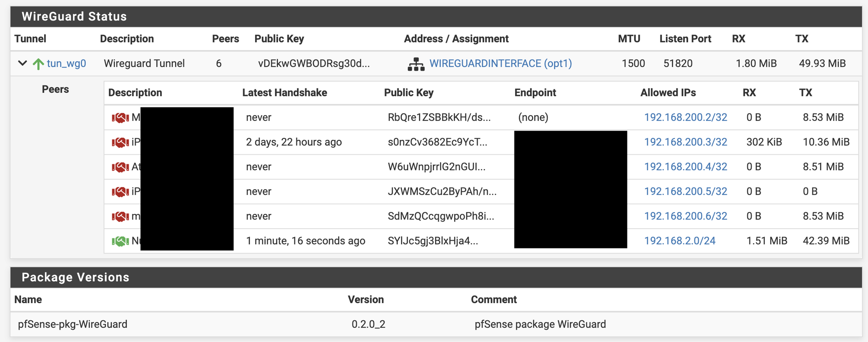868x342 pixels.
Task: Open allowed IP 192.168.200.2/32 link
Action: point(685,117)
